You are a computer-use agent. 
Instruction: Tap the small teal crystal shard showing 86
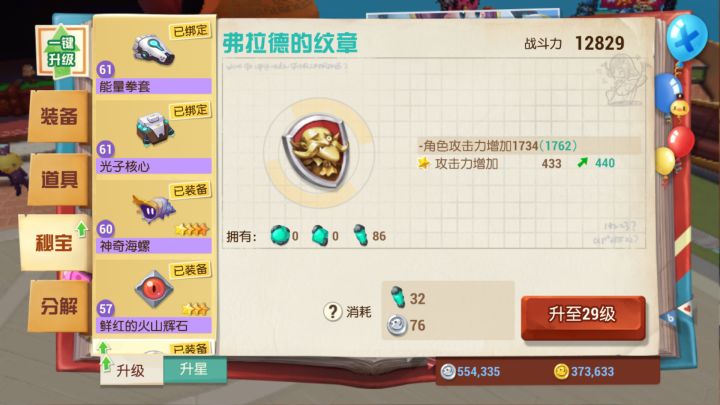point(361,235)
